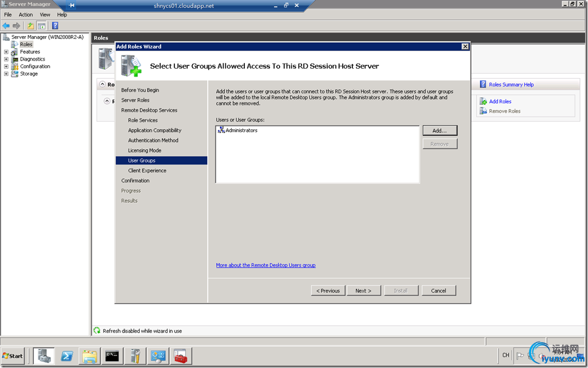Open the Help question mark toolbar icon

coord(55,26)
